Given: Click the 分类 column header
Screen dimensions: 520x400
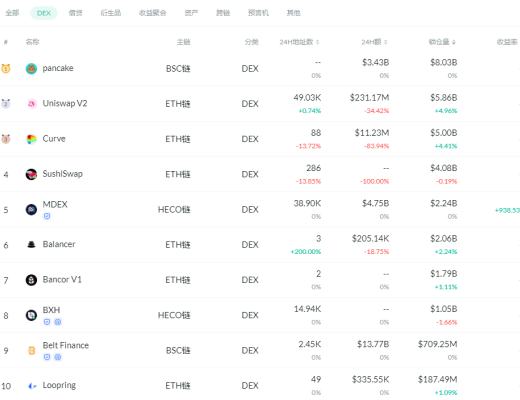Looking at the screenshot, I should click(251, 42).
